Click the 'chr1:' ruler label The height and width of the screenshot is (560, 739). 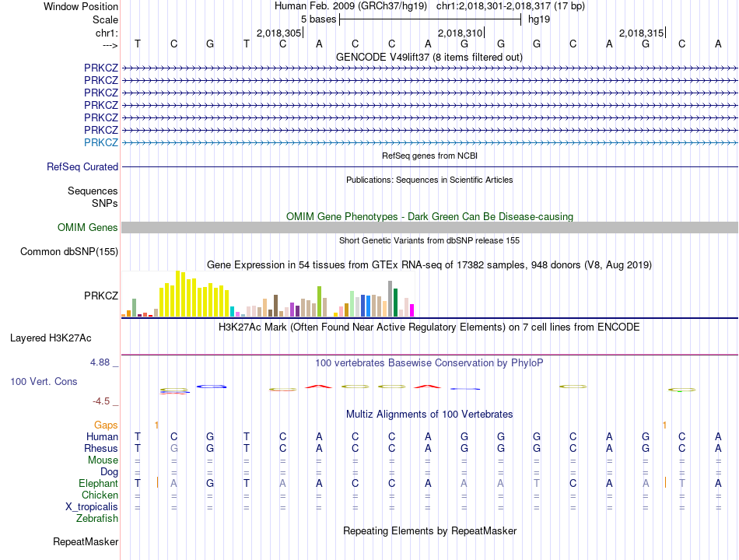(x=107, y=33)
